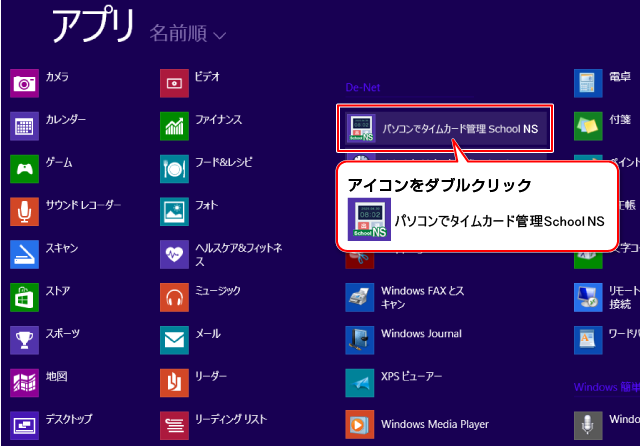Click the 電卓 label text
The width and height of the screenshot is (640, 446).
(620, 77)
